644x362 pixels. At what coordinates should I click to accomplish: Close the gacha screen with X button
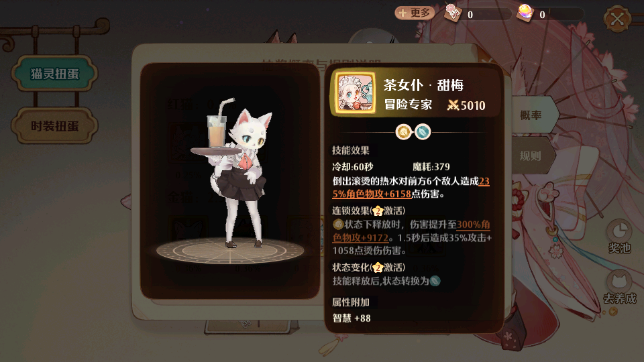tap(617, 19)
